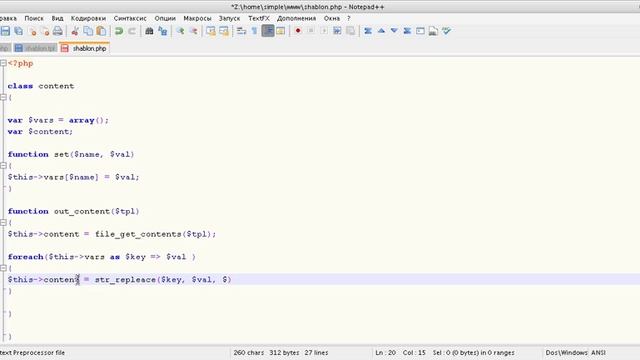The image size is (640, 360).
Task: Click the Zoom In magnifier icon
Action: click(x=180, y=31)
